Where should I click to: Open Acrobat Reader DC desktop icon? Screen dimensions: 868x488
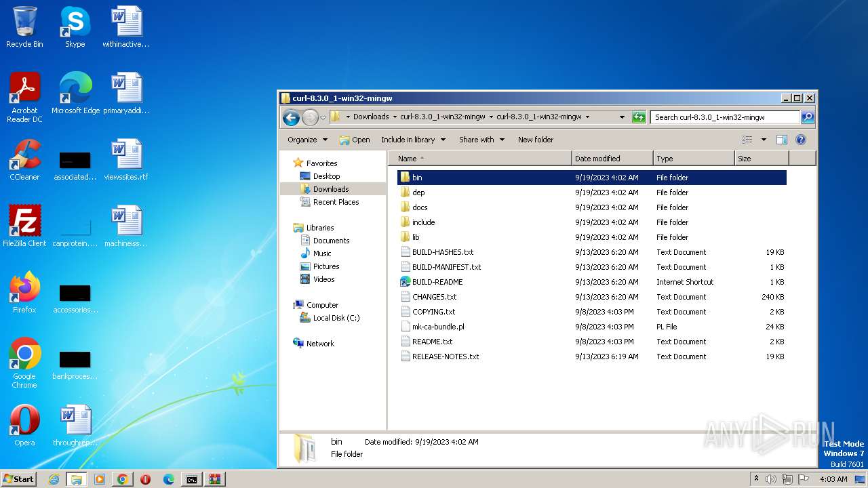click(x=24, y=97)
